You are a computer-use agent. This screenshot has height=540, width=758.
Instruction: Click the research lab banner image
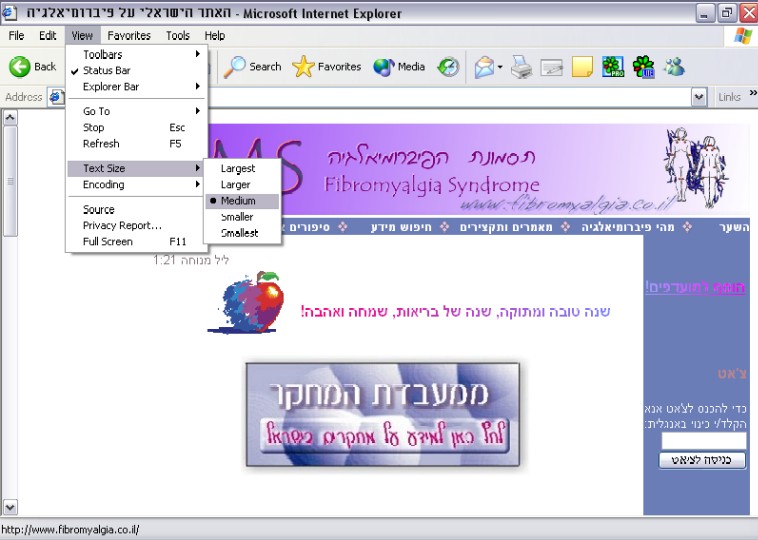click(x=382, y=415)
